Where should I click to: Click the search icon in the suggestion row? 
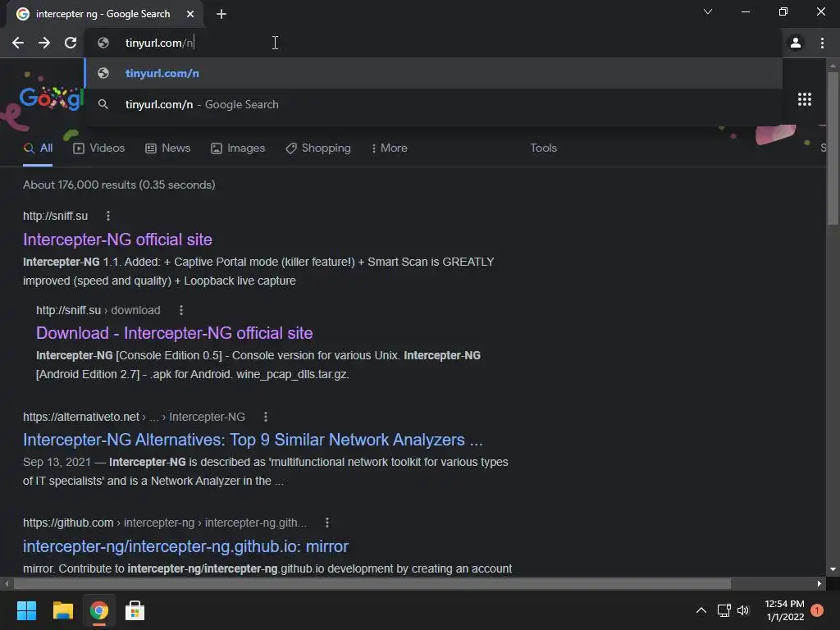tap(103, 104)
